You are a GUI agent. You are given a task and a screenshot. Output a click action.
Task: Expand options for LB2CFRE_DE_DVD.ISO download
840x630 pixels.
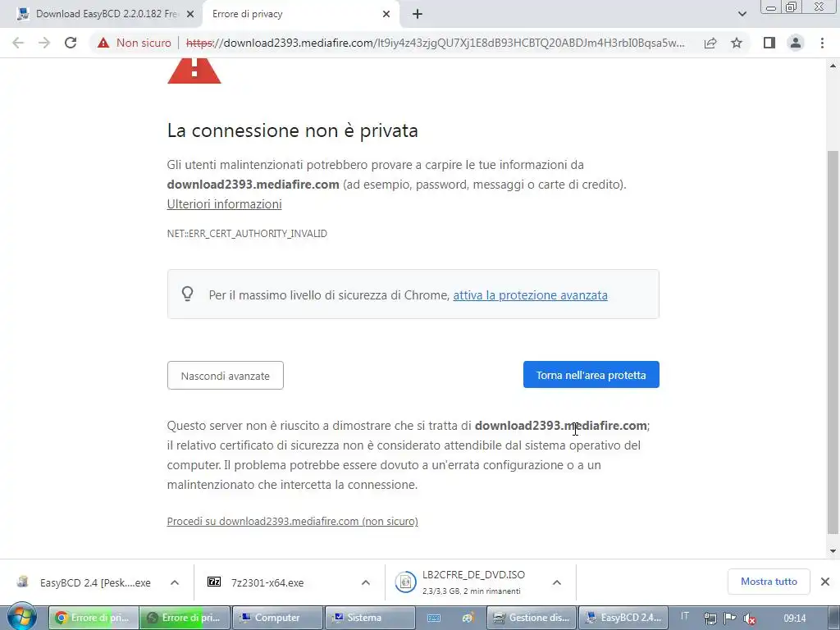(x=557, y=582)
